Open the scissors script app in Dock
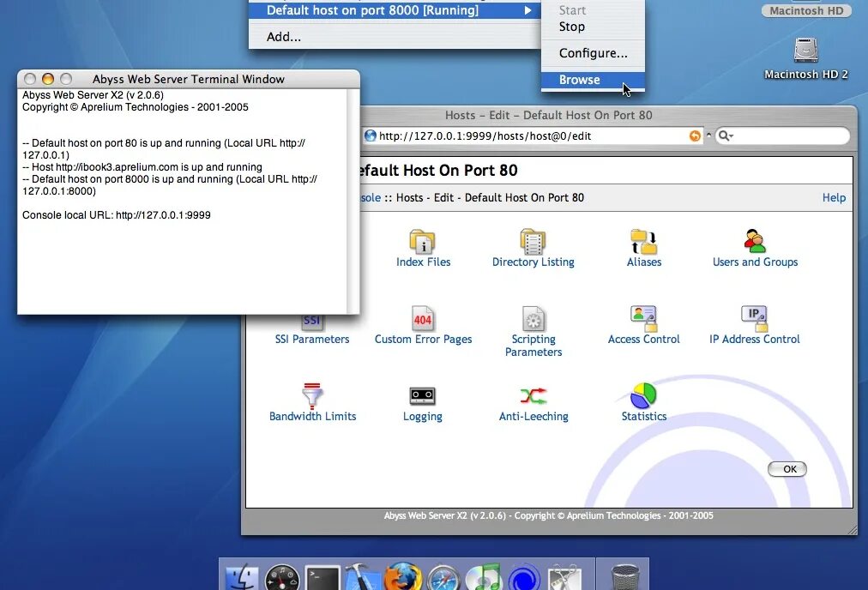Viewport: 868px width, 590px height. pyautogui.click(x=564, y=578)
